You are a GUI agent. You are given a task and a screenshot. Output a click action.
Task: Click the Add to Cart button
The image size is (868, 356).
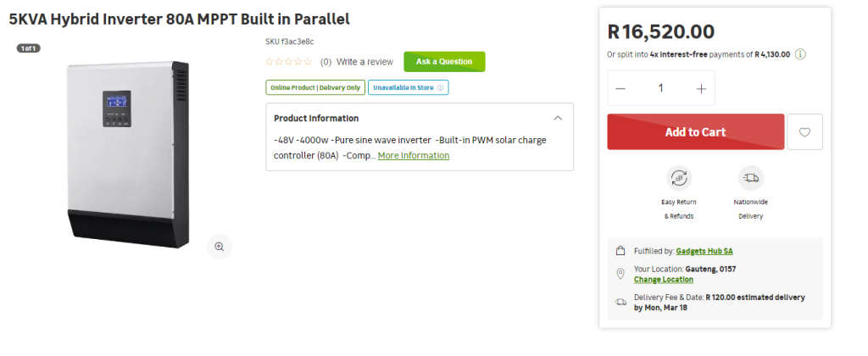point(695,132)
